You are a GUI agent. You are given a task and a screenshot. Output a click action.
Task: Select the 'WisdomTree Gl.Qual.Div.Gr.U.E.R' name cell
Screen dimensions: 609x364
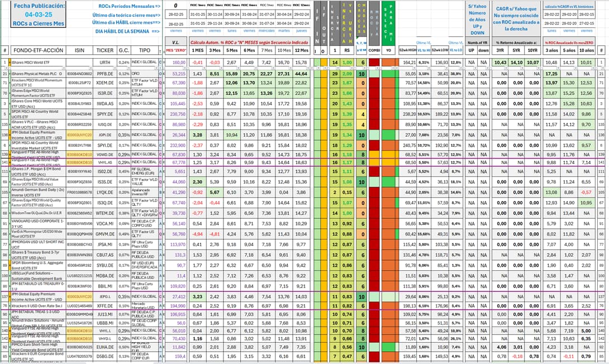click(x=38, y=213)
